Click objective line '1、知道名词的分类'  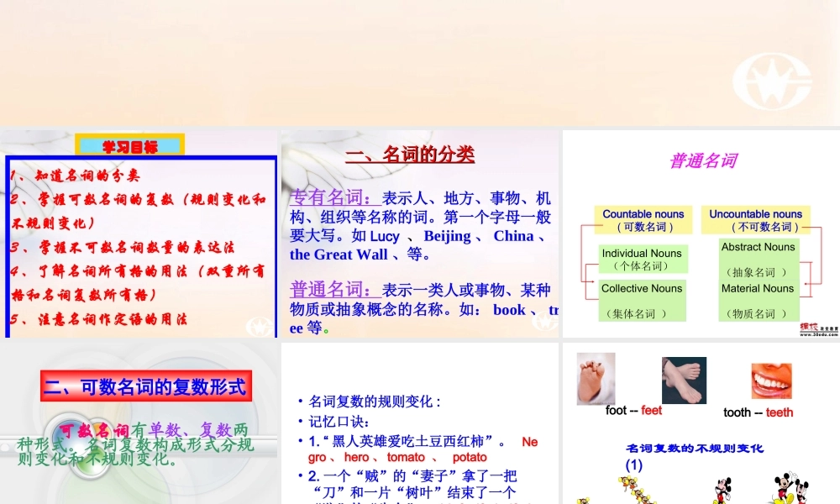75,176
